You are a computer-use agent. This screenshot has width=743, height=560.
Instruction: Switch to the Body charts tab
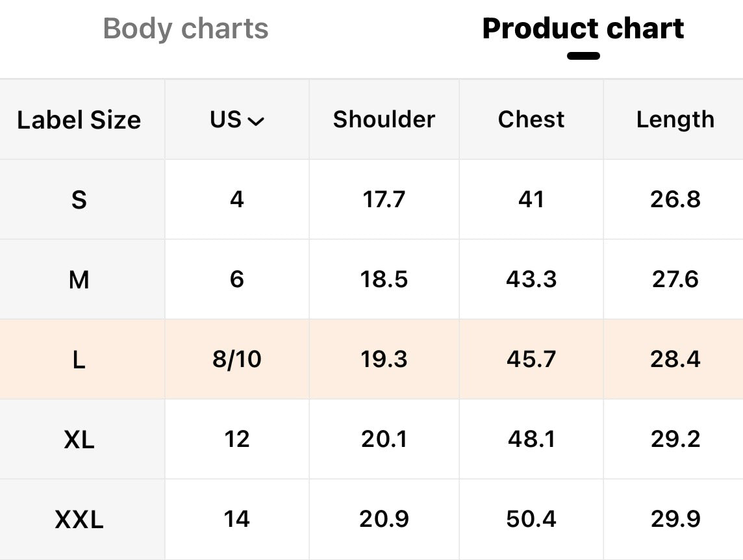[185, 29]
